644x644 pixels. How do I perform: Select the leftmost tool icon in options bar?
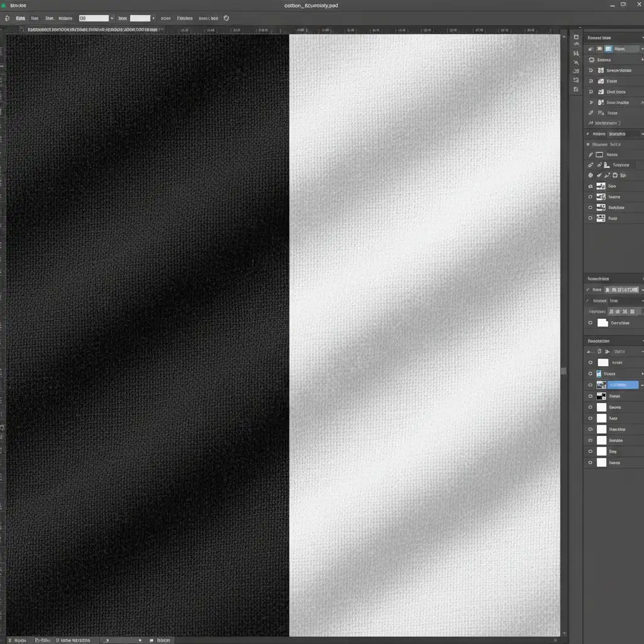[x=7, y=18]
